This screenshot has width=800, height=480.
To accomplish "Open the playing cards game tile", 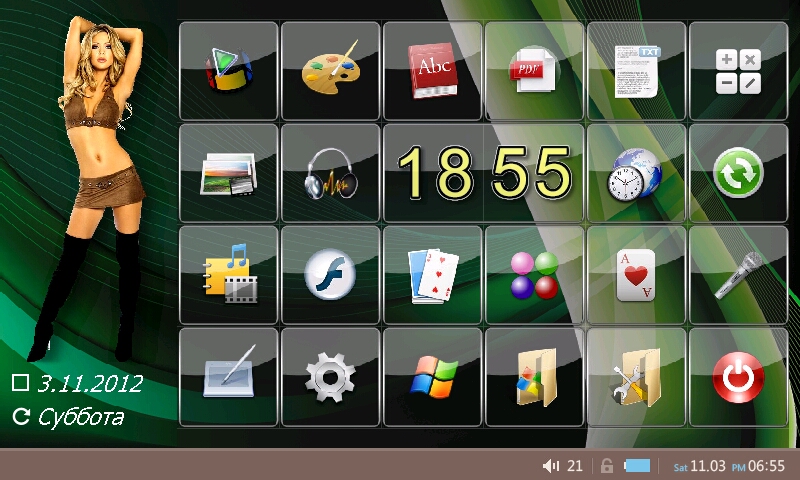I will point(433,275).
